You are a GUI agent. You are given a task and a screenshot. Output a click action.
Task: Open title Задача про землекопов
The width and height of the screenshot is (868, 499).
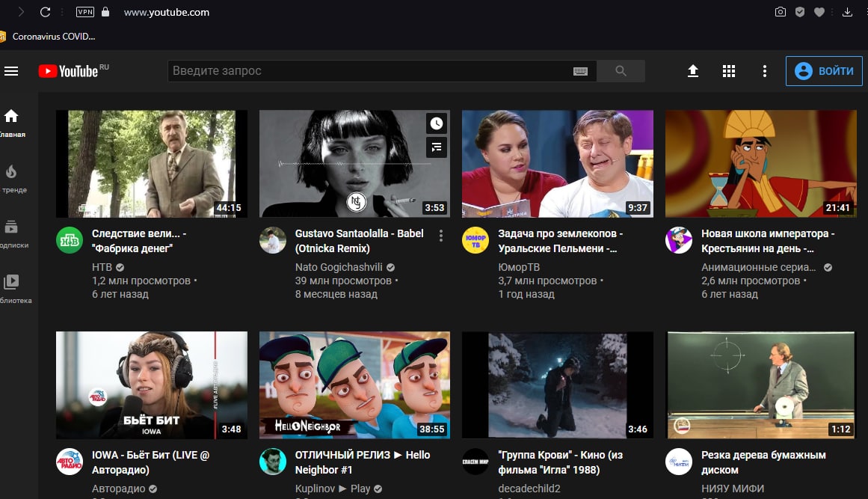pos(560,241)
